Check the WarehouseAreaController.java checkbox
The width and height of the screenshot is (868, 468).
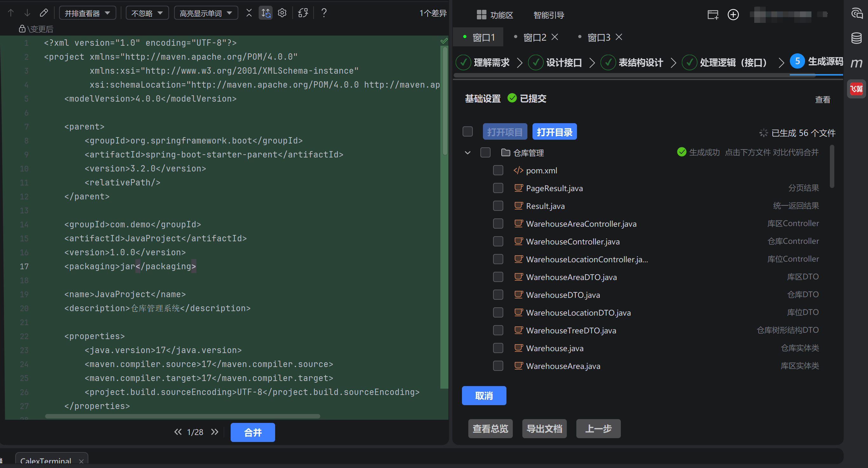498,224
